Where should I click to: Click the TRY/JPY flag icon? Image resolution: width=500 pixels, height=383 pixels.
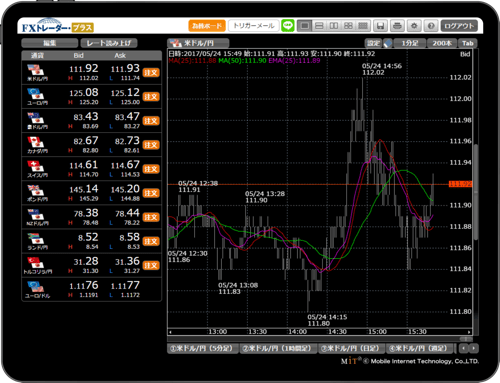pos(36,263)
